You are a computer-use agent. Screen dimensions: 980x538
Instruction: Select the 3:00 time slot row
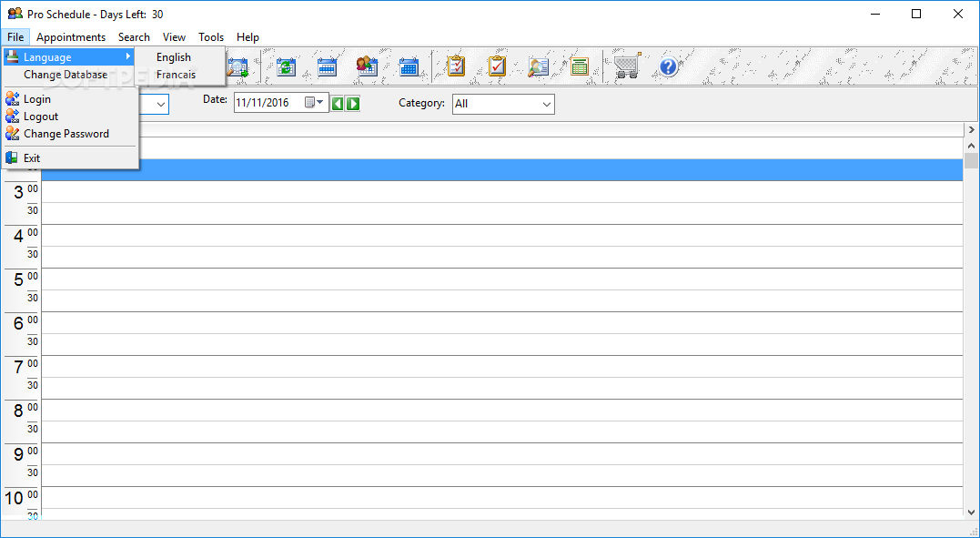point(502,192)
